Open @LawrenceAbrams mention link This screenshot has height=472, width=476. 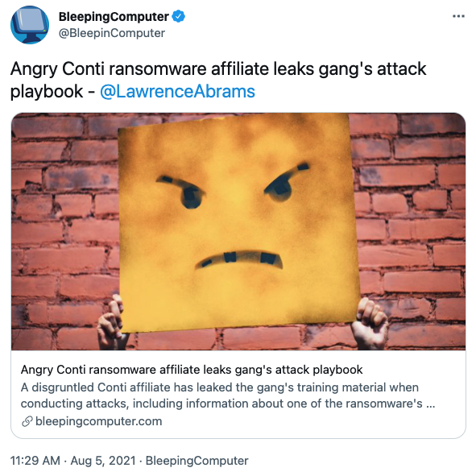(177, 91)
